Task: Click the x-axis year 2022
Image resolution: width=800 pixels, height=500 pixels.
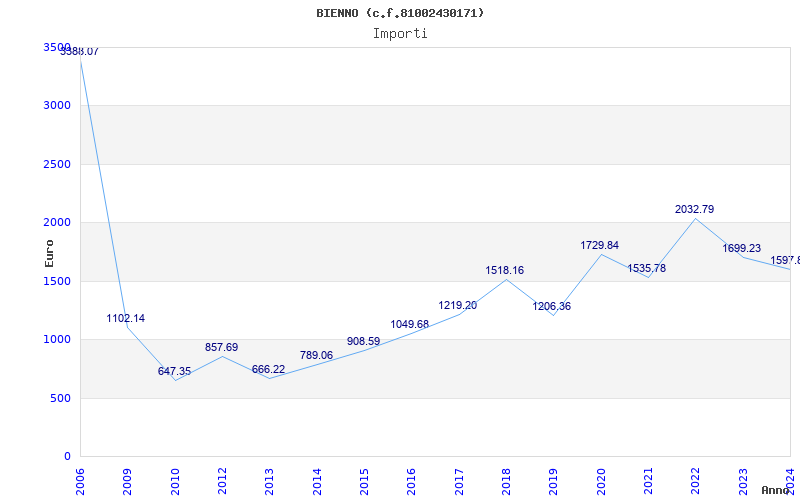Action: 695,482
